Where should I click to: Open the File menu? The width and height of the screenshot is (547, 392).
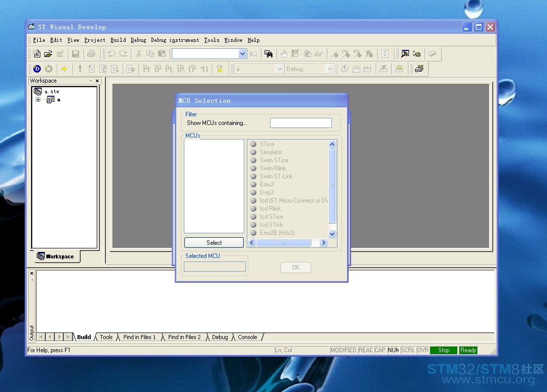coord(39,40)
